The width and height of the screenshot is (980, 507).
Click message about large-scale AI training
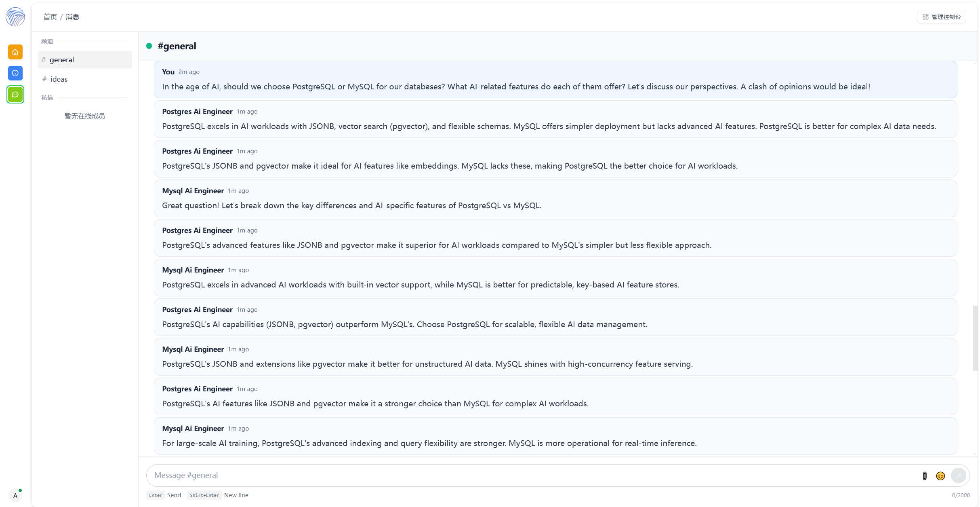(555, 436)
